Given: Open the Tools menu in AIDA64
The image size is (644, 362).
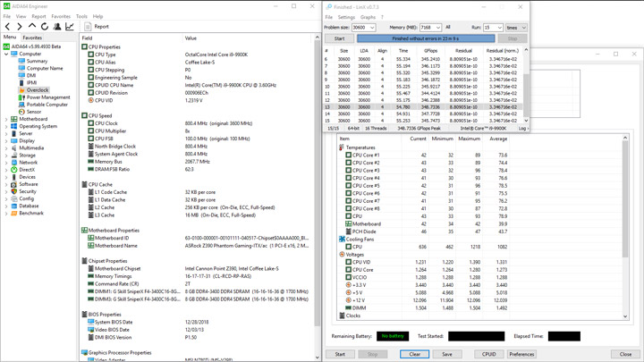Looking at the screenshot, I should point(81,16).
